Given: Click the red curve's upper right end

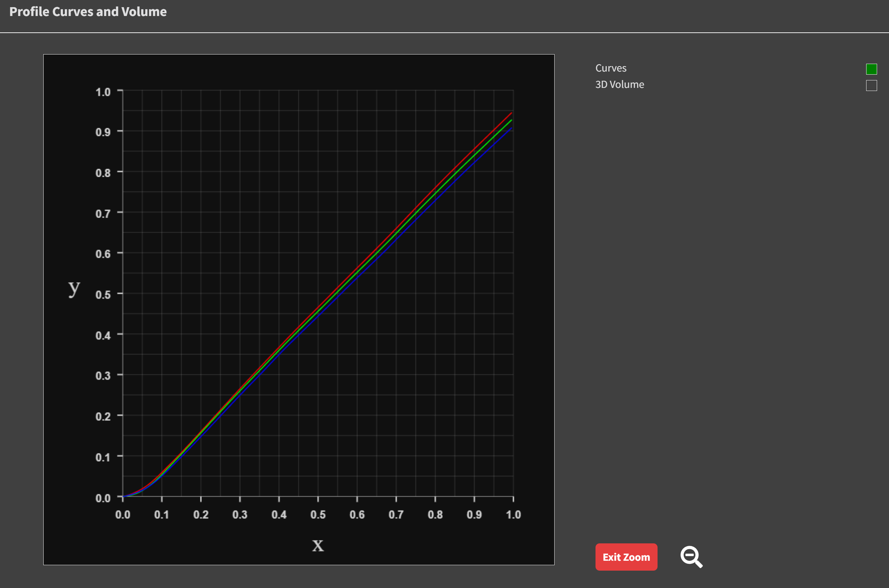Looking at the screenshot, I should point(511,113).
